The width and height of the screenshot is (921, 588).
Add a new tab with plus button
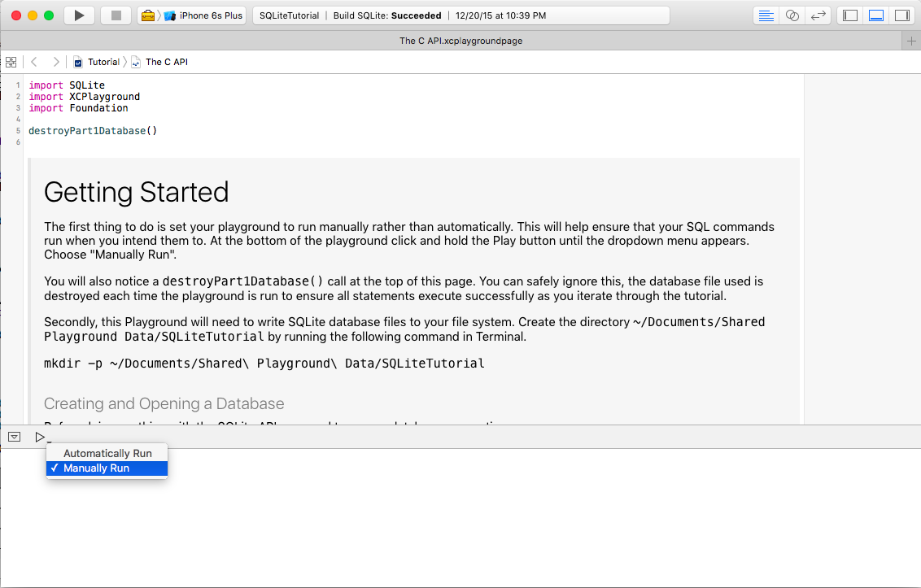911,41
